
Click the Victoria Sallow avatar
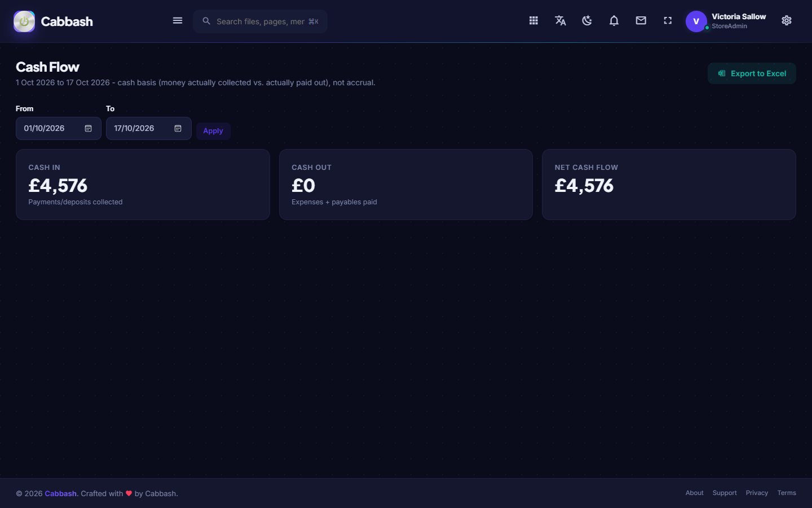(696, 21)
